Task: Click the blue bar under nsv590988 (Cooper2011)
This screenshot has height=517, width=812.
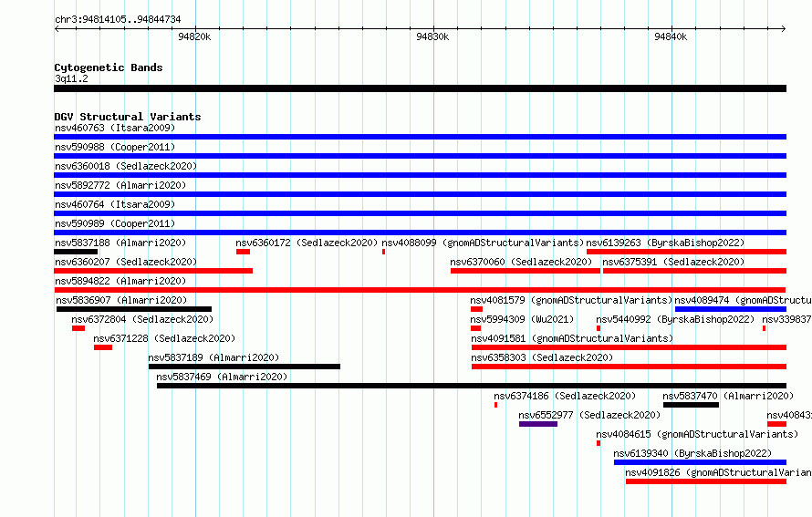Action: coord(420,156)
